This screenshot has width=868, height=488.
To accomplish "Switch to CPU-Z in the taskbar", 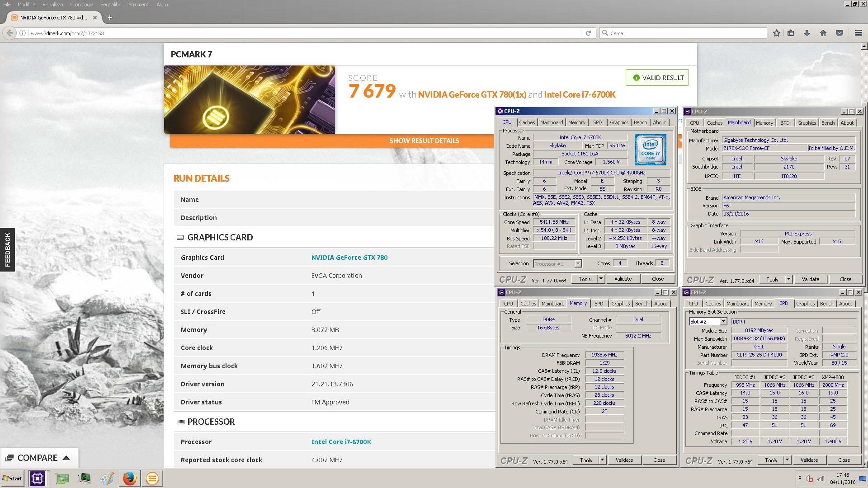I will click(x=37, y=478).
